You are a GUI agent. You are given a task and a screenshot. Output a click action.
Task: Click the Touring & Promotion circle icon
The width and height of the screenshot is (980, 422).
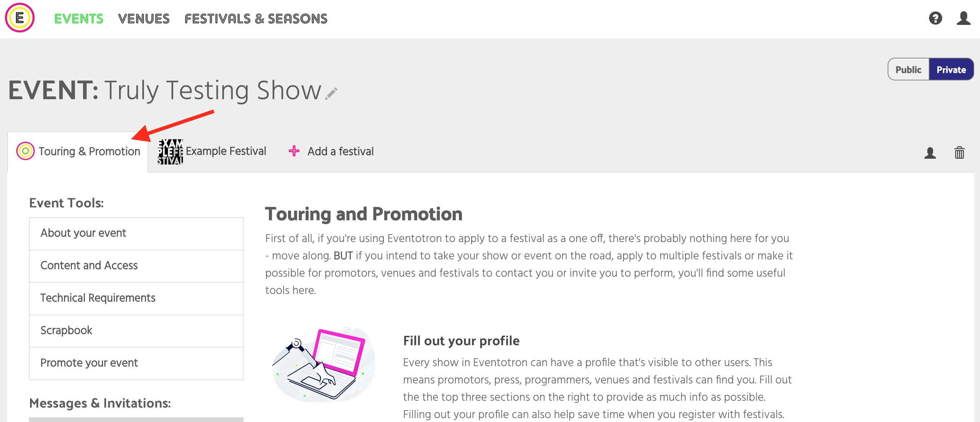point(26,151)
